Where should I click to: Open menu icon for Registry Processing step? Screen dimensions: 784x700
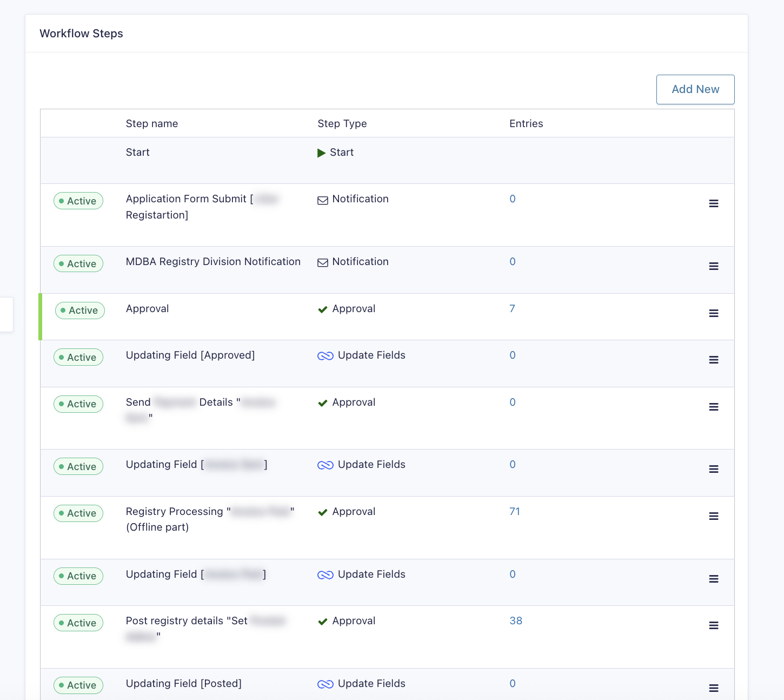[x=713, y=516]
